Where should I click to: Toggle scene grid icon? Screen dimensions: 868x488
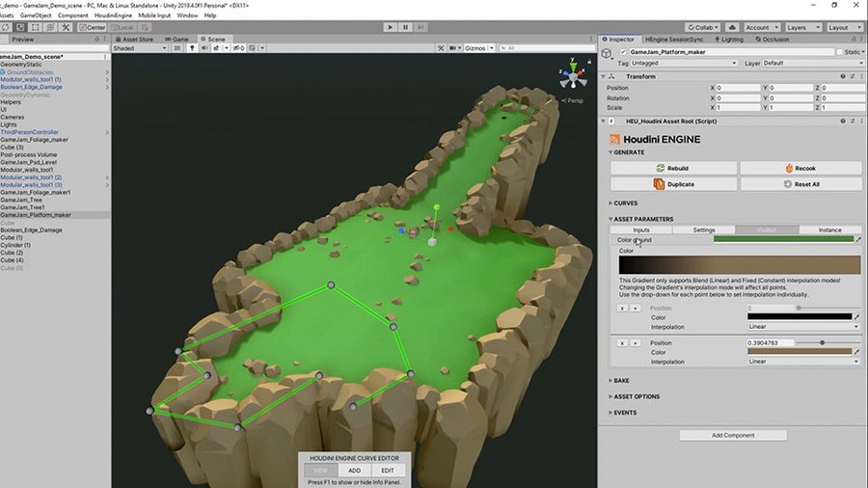click(255, 48)
